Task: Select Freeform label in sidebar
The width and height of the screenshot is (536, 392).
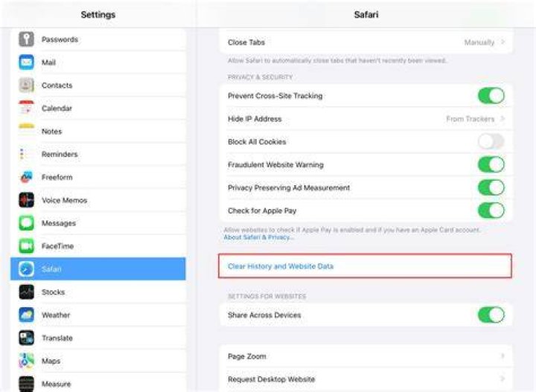Action: (x=57, y=177)
